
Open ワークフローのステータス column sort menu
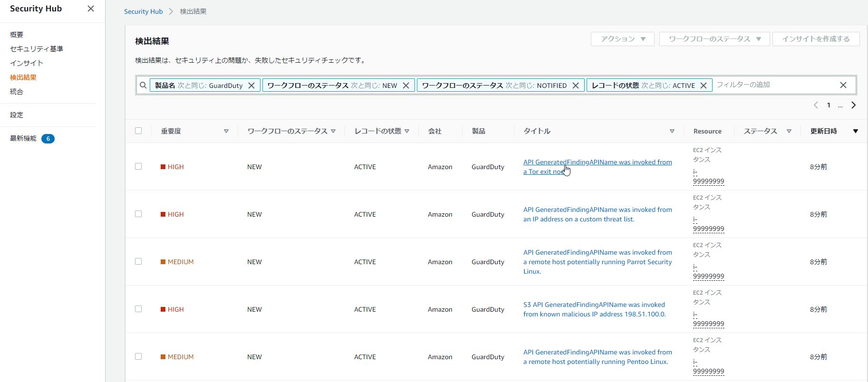(333, 131)
